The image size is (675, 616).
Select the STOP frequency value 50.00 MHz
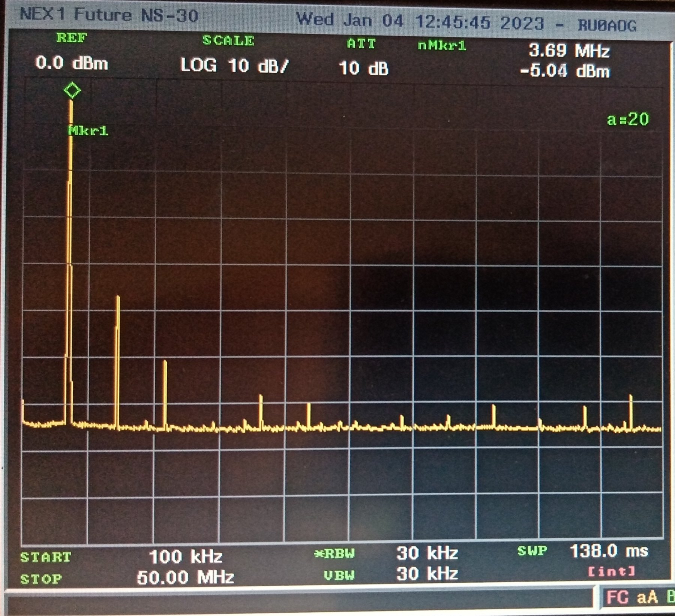[185, 577]
